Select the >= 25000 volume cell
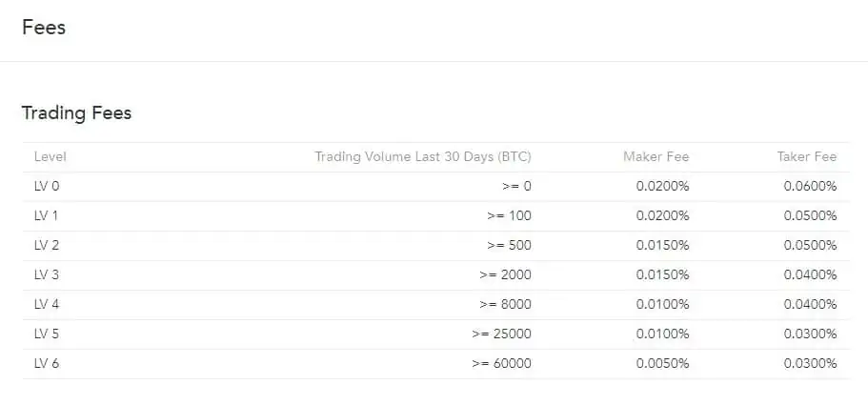 point(501,334)
